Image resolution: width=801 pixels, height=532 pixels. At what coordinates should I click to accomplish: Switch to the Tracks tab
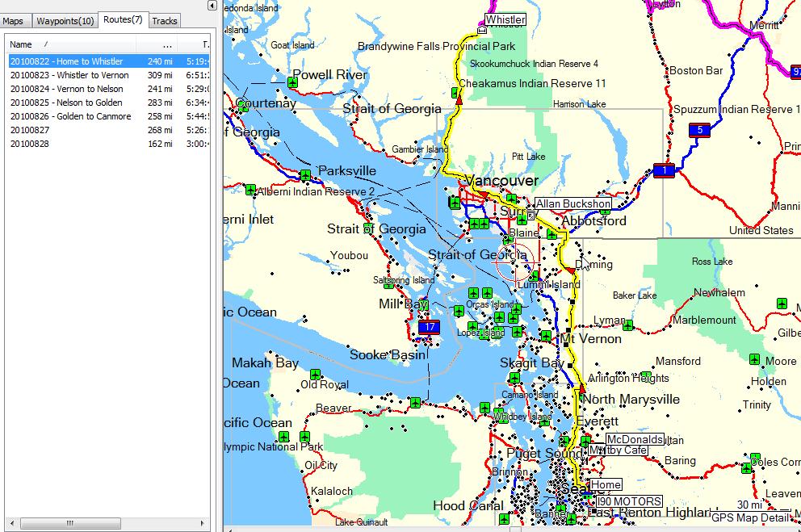165,21
